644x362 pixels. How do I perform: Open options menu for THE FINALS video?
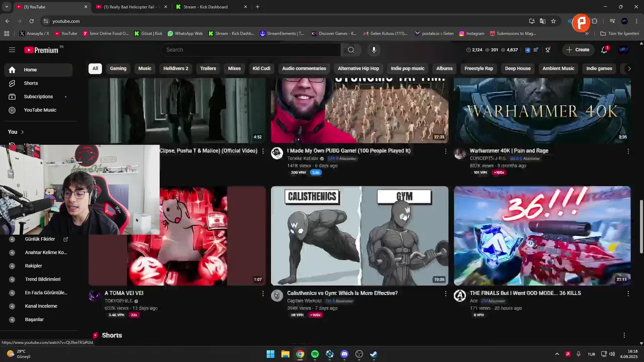tap(628, 293)
